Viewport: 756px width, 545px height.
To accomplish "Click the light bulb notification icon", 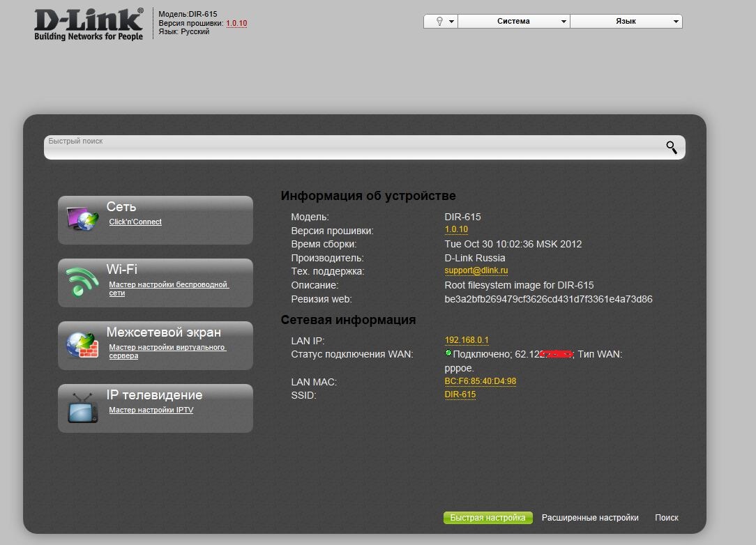I will coord(439,22).
